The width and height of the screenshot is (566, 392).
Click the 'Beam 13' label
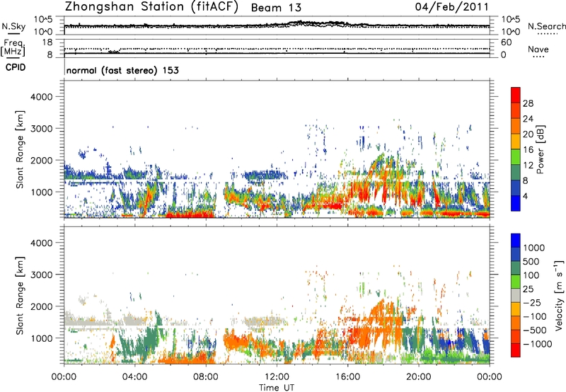point(276,8)
